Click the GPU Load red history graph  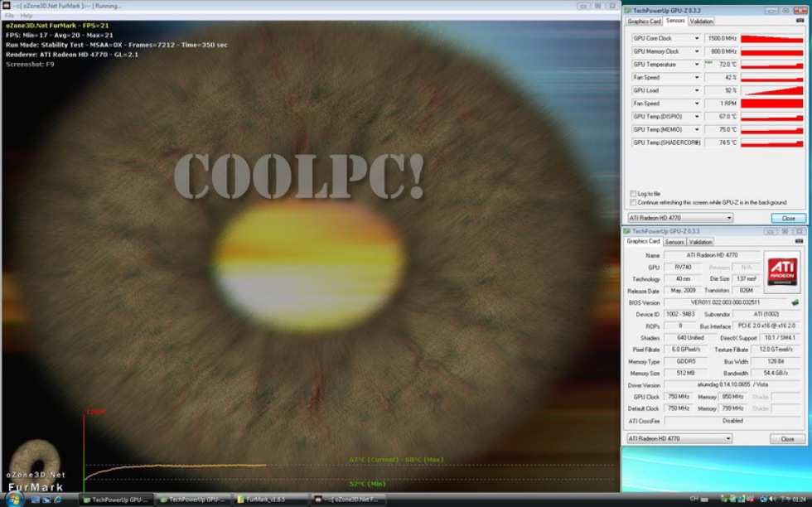tap(772, 90)
